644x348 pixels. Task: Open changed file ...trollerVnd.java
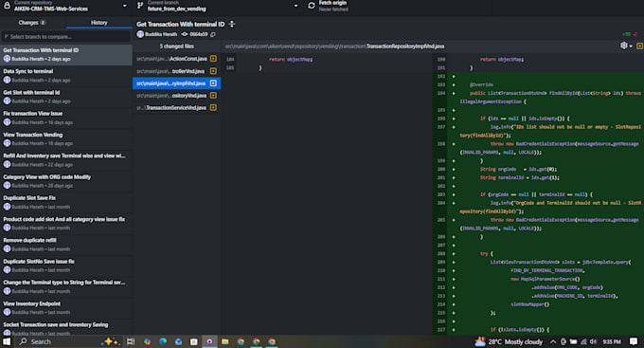(x=176, y=71)
